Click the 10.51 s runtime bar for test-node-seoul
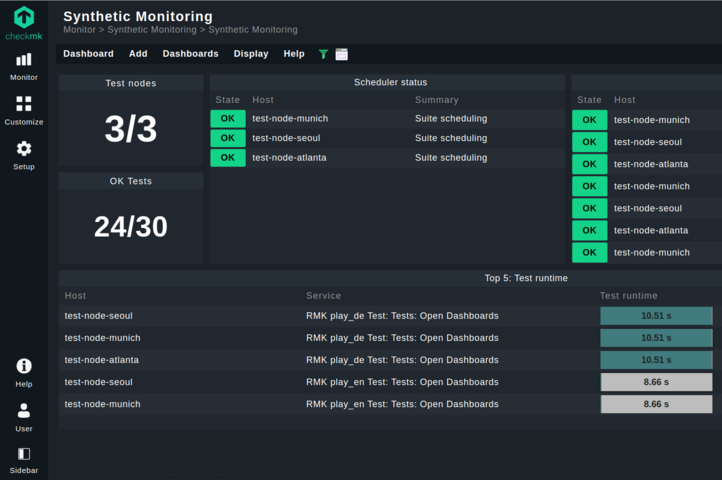The image size is (722, 480). [656, 316]
